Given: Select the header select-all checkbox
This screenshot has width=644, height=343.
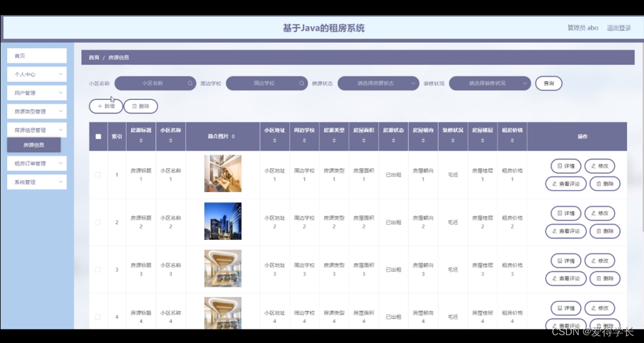Looking at the screenshot, I should pos(98,136).
